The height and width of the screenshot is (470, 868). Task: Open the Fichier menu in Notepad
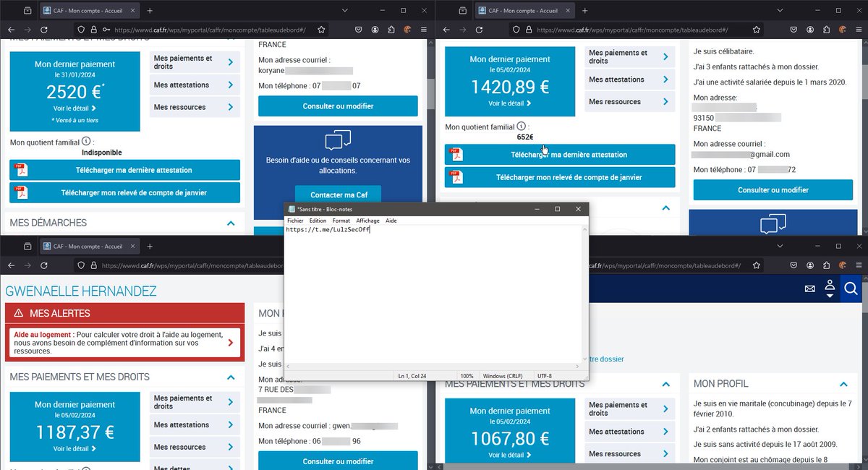(295, 221)
